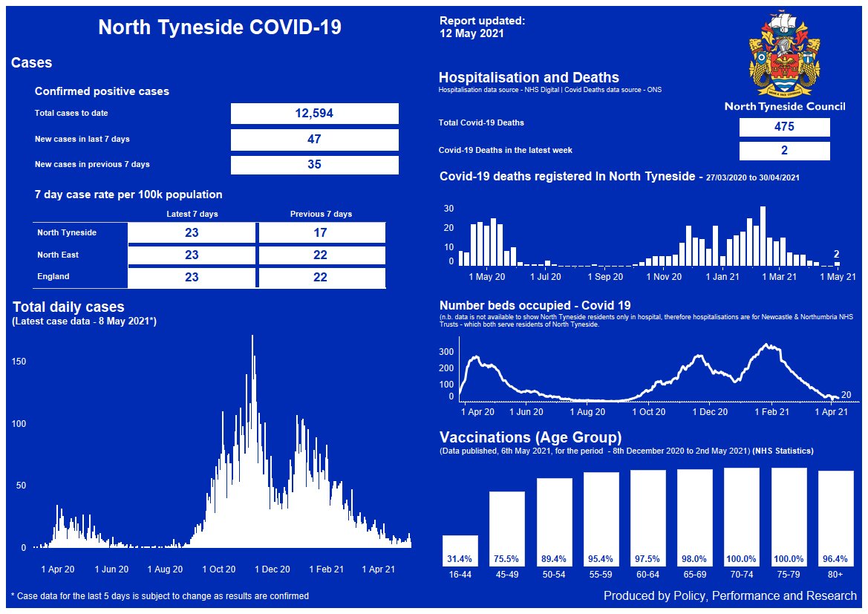Click 'New cases in last 7 days' label

pyautogui.click(x=82, y=139)
